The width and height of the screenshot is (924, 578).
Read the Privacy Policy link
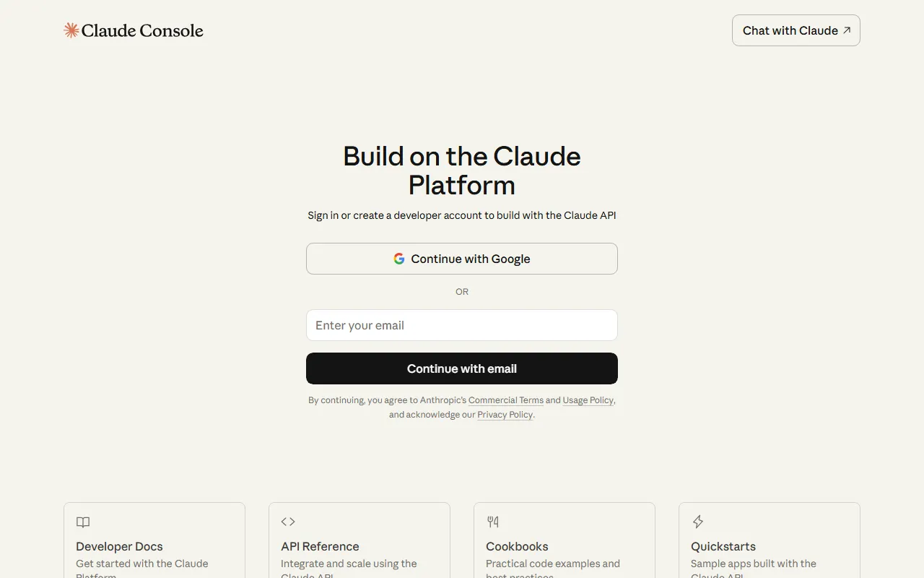tap(505, 415)
